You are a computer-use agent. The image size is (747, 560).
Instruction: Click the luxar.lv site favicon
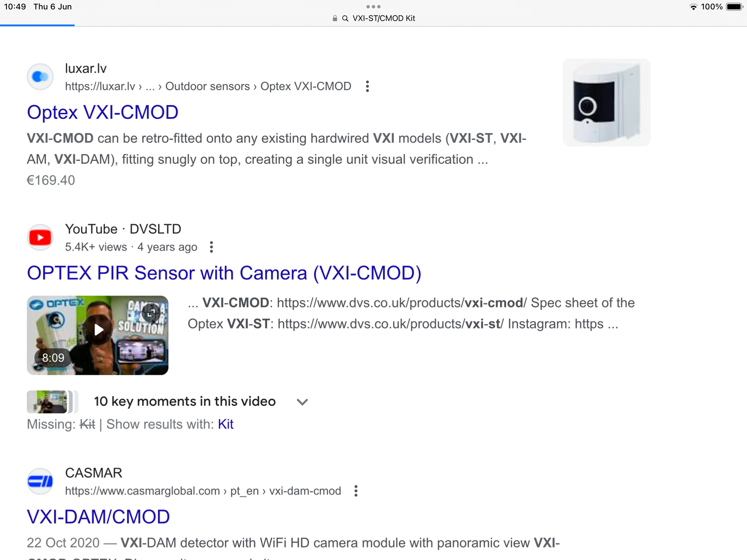click(x=40, y=77)
